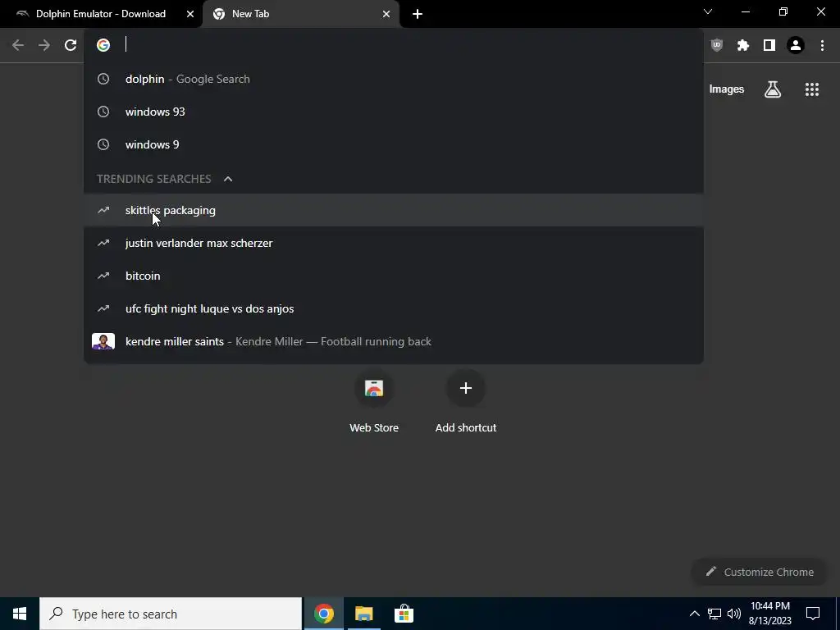The image size is (840, 630).
Task: Click the Add shortcut plus icon
Action: (x=466, y=388)
